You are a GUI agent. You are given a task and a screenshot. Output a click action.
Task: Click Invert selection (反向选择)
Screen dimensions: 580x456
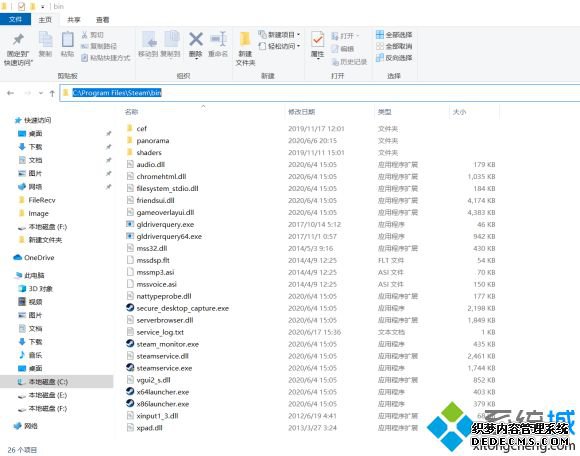(x=394, y=58)
